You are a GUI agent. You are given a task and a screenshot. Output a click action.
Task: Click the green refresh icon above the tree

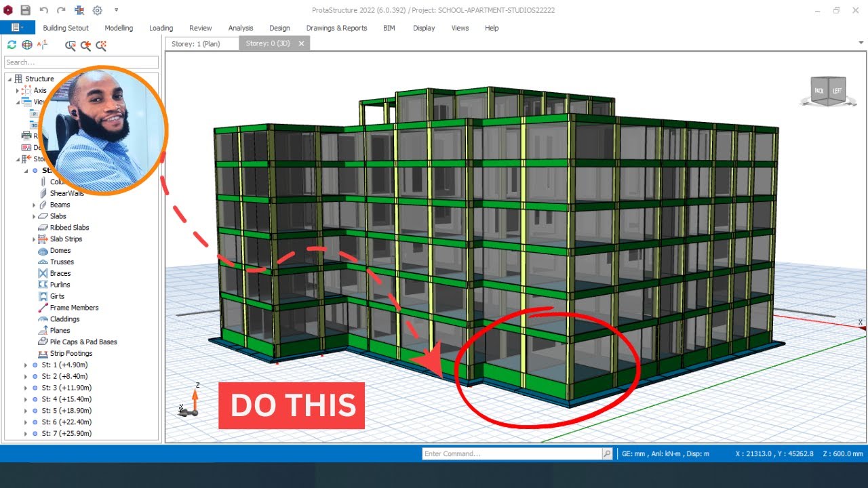(12, 45)
